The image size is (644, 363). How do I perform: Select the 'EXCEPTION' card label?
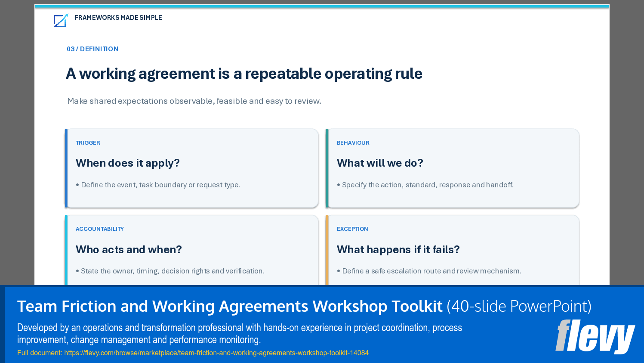[352, 229]
